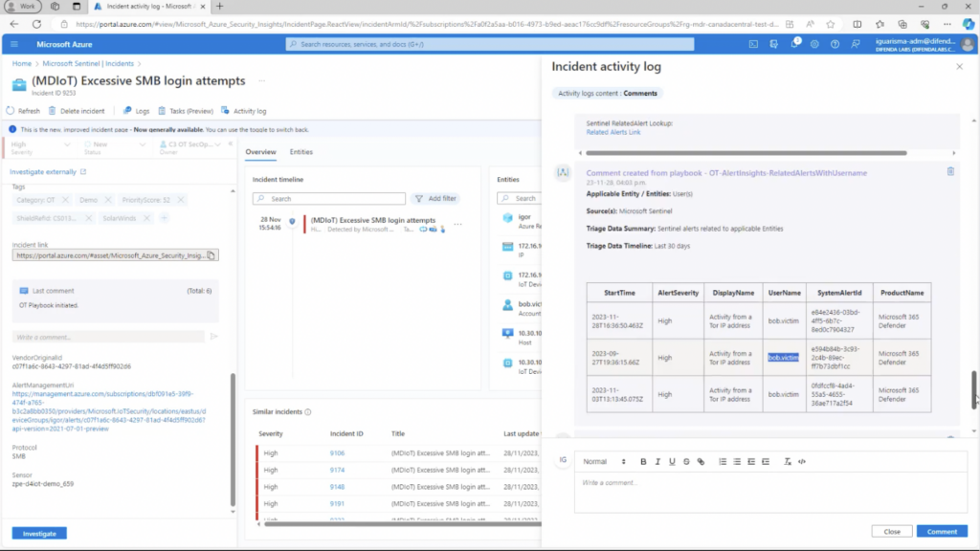This screenshot has width=980, height=551.
Task: Open the feedback icon in Azure header
Action: click(x=856, y=44)
